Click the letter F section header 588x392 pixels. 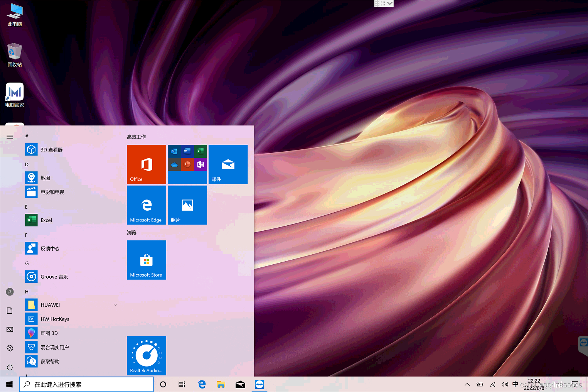click(x=26, y=235)
